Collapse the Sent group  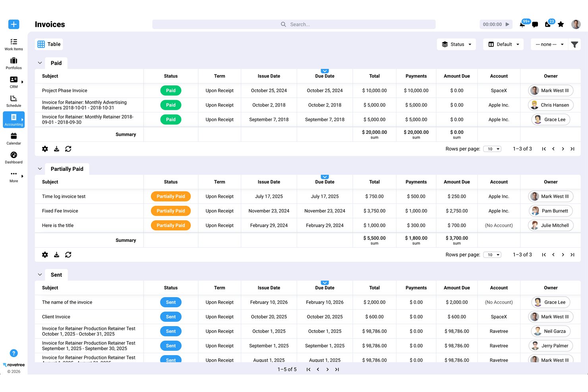[40, 274]
